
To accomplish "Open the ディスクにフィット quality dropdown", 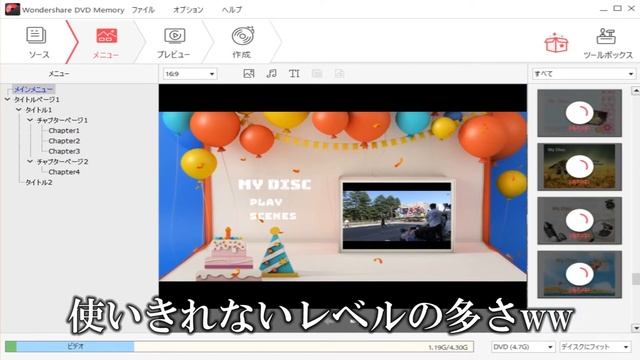I will pos(596,347).
